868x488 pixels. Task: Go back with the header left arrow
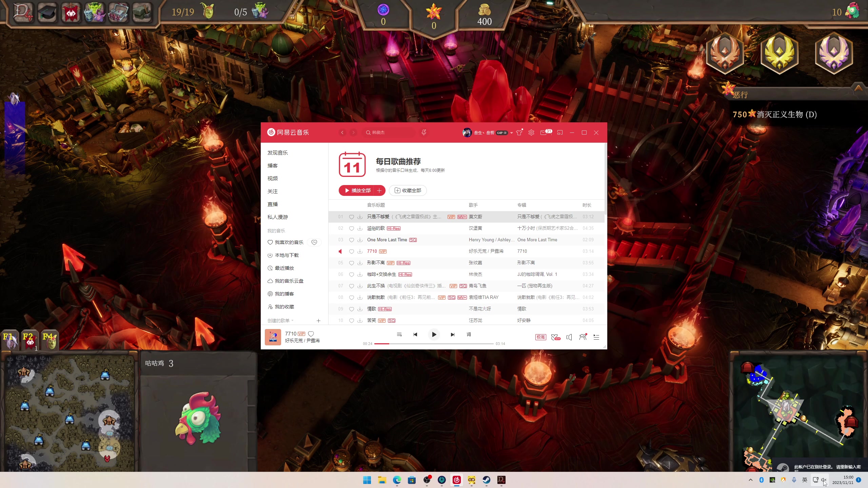coord(342,133)
